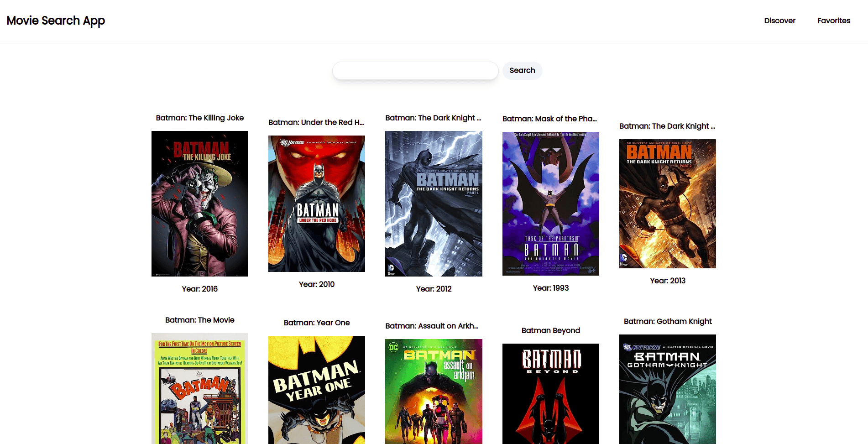Click the title text Batman: Year One
This screenshot has width=868, height=444.
tap(317, 323)
